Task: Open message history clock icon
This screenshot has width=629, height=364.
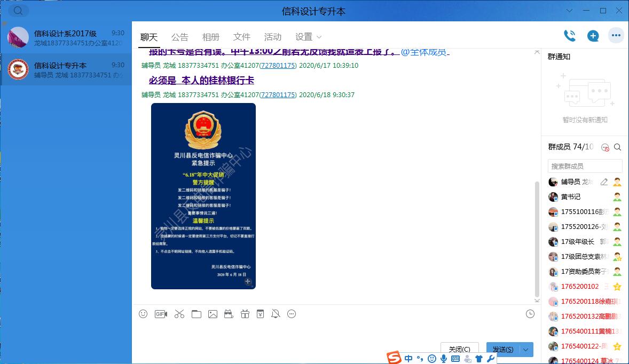Action: click(x=530, y=314)
